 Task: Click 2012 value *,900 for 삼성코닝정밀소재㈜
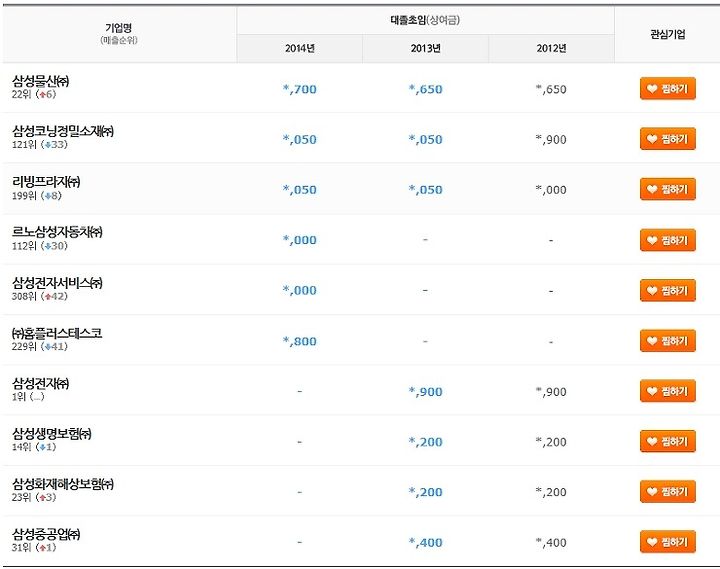point(551,140)
